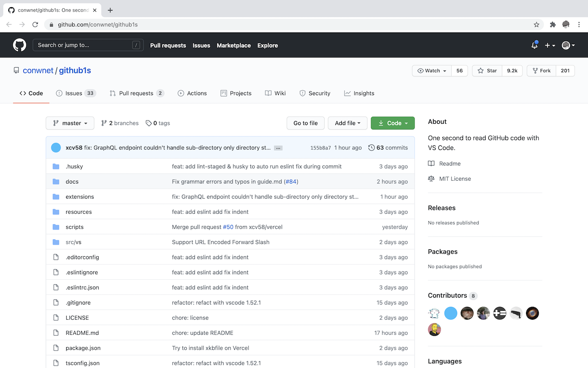Screen dimensions: 588x368
Task: Open the green Code download dropdown
Action: click(x=393, y=123)
